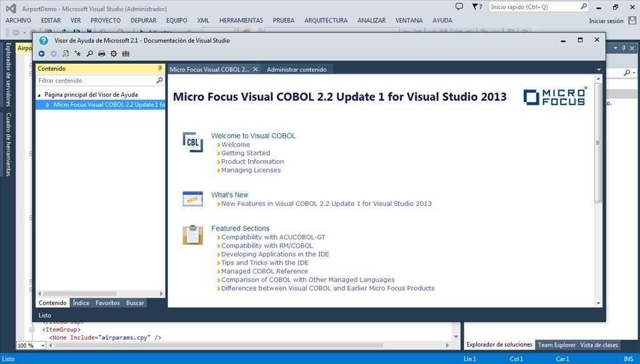Click the Help Viewer question mark window icon
The image size is (640, 364).
44,41
